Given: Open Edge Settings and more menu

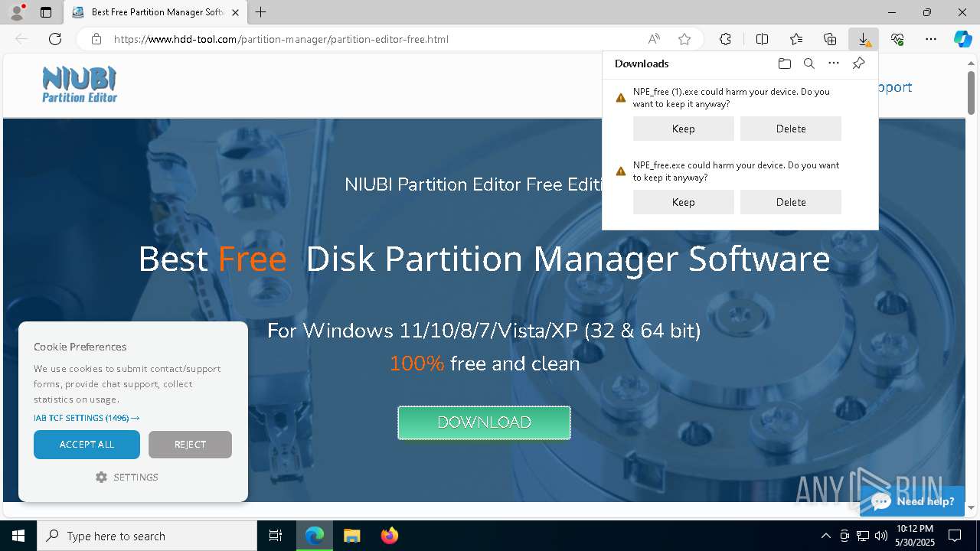Looking at the screenshot, I should 931,39.
